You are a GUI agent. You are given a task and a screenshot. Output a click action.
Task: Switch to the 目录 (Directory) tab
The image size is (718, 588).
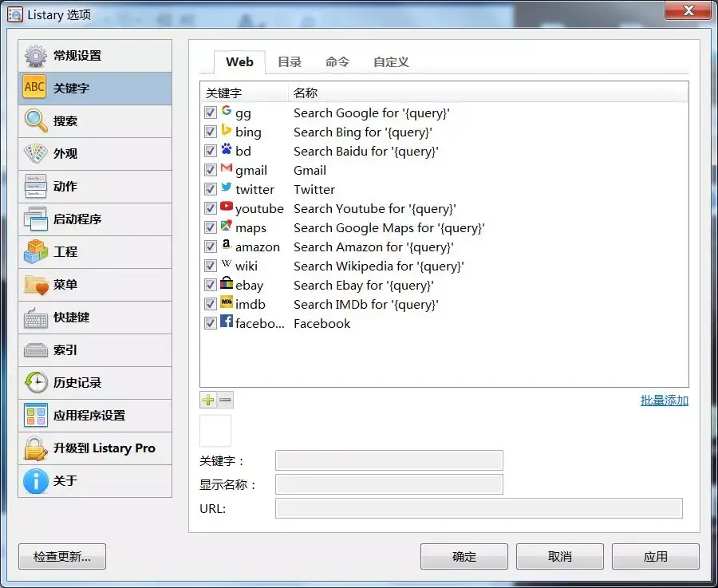point(290,61)
